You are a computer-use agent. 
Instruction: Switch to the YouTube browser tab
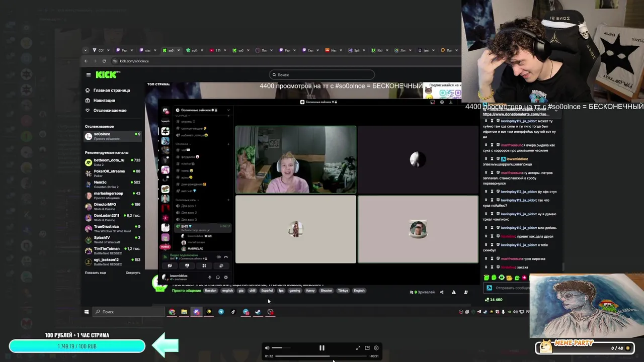(x=218, y=50)
